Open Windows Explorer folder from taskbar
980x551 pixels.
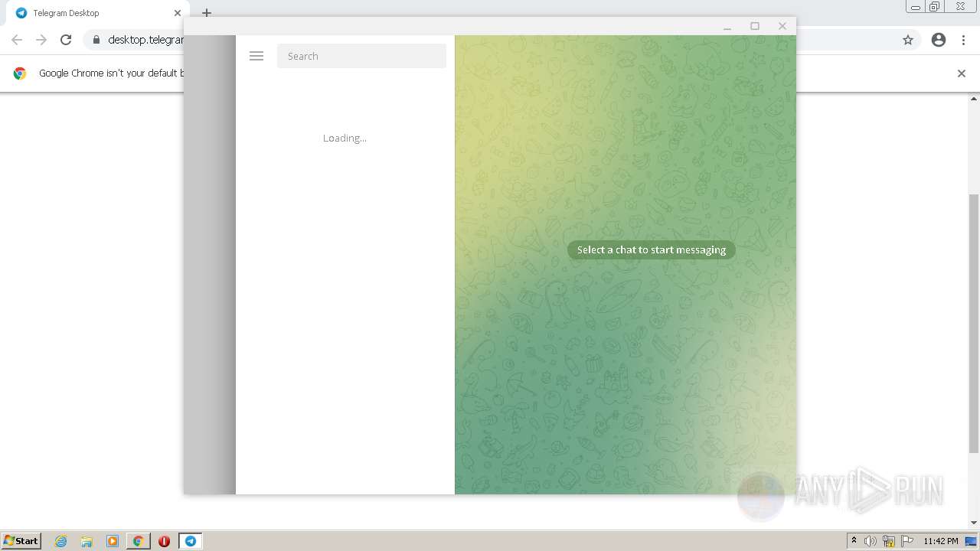(x=87, y=541)
